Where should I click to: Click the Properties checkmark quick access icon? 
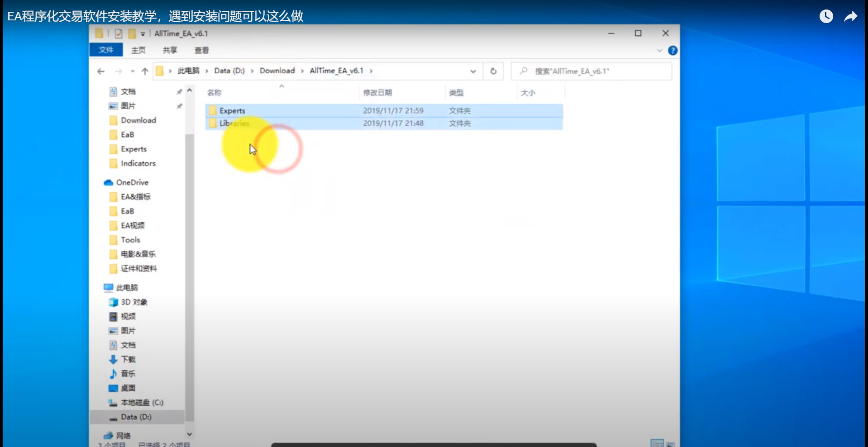(119, 33)
